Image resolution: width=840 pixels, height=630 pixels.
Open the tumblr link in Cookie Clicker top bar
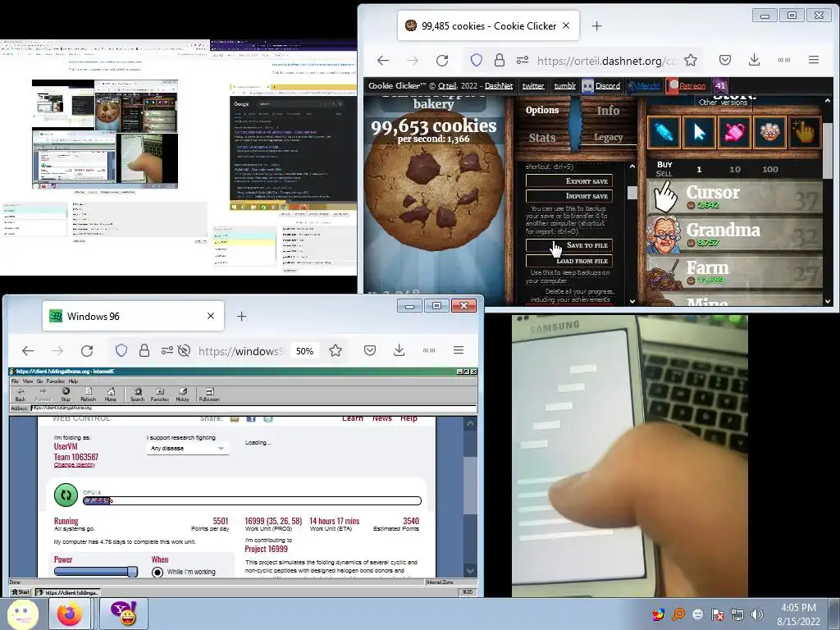564,85
